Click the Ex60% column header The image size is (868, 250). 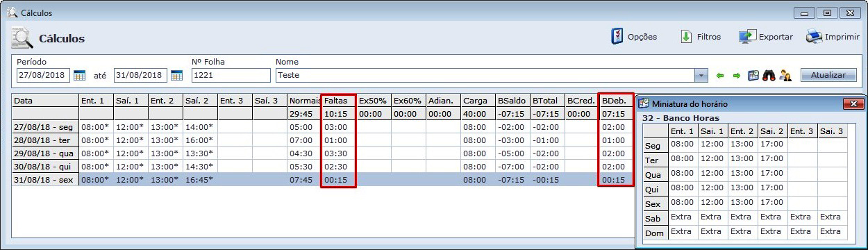point(408,101)
